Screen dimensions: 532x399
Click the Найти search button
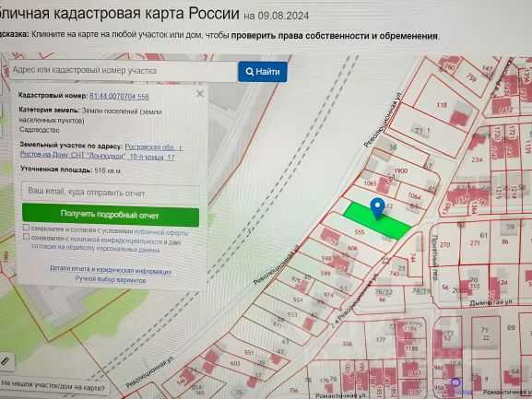coord(263,72)
